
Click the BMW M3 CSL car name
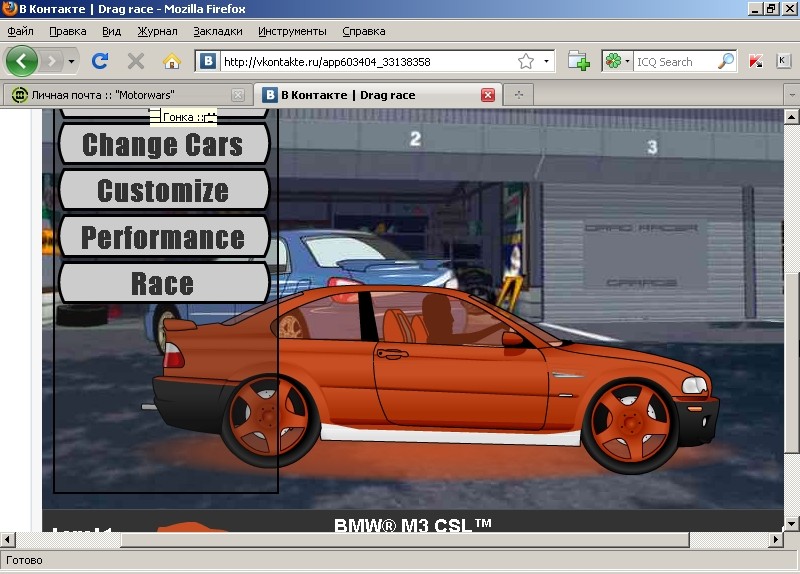tap(413, 525)
